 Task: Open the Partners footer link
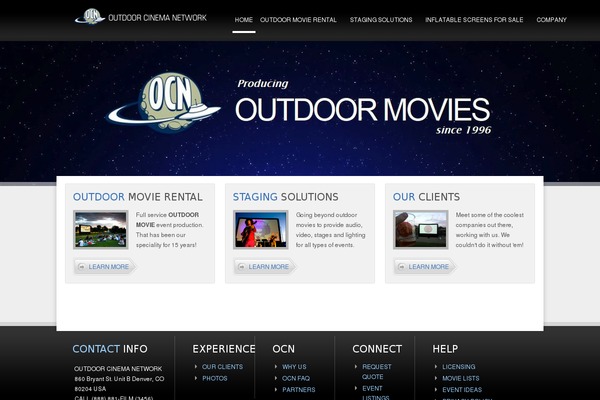pos(299,390)
